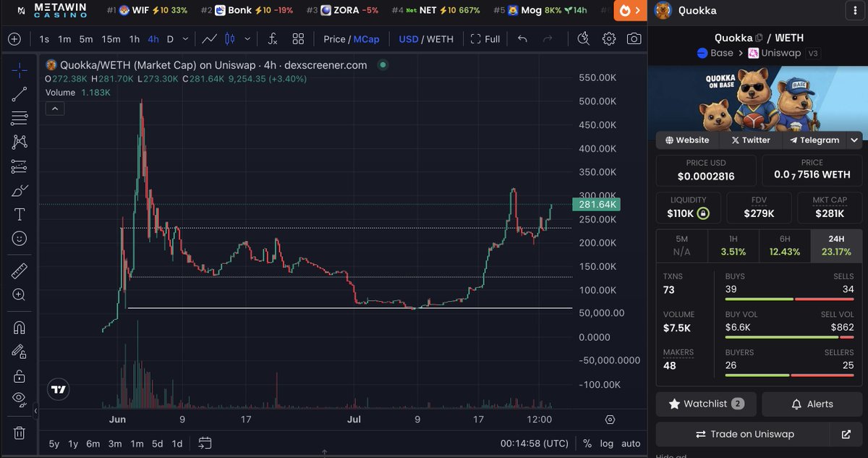The image size is (868, 458).
Task: Select the 1h timeframe
Action: 135,39
